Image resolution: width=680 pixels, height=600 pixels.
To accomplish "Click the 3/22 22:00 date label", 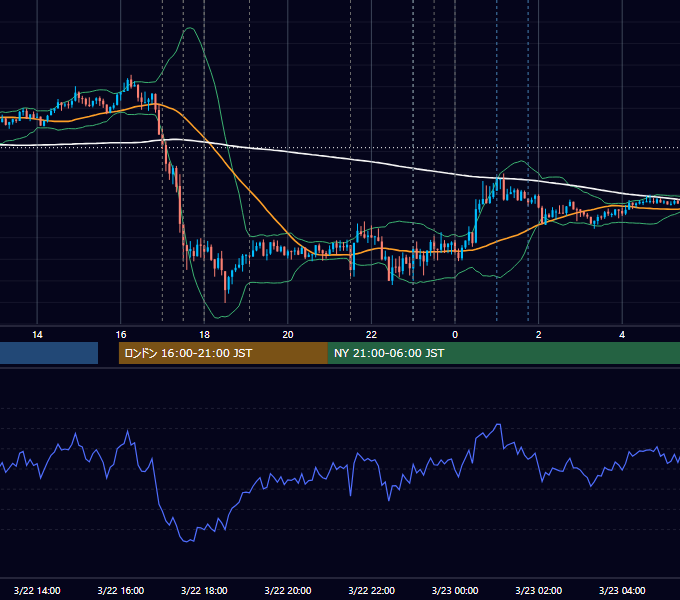I will [371, 590].
